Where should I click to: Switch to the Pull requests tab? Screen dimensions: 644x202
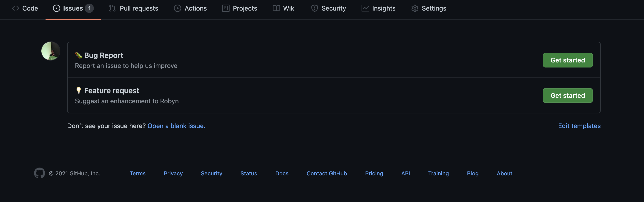click(134, 8)
